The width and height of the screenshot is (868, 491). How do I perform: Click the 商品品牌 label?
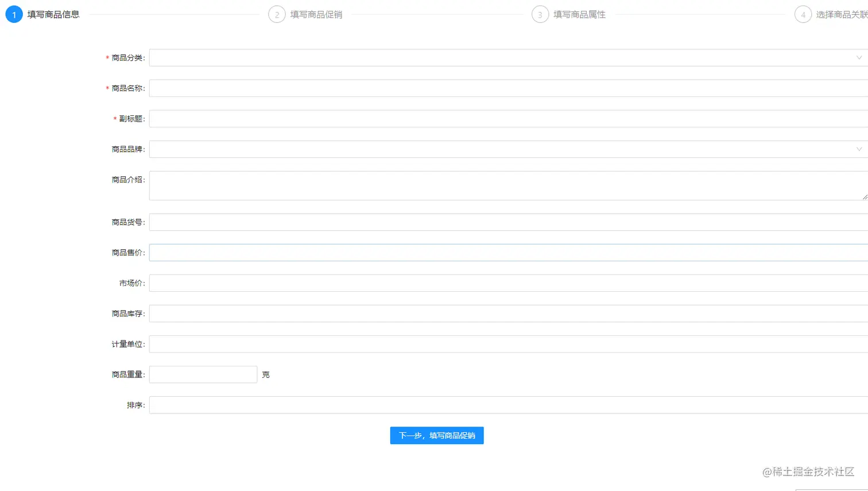pyautogui.click(x=128, y=149)
